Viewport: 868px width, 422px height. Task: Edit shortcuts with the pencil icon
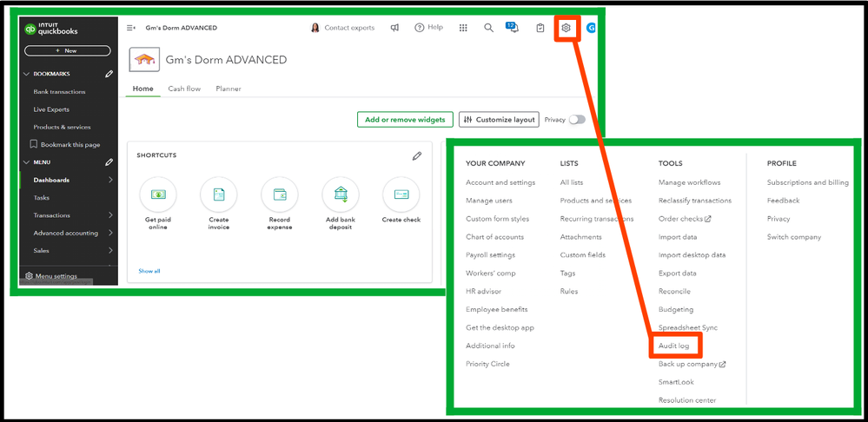point(417,156)
